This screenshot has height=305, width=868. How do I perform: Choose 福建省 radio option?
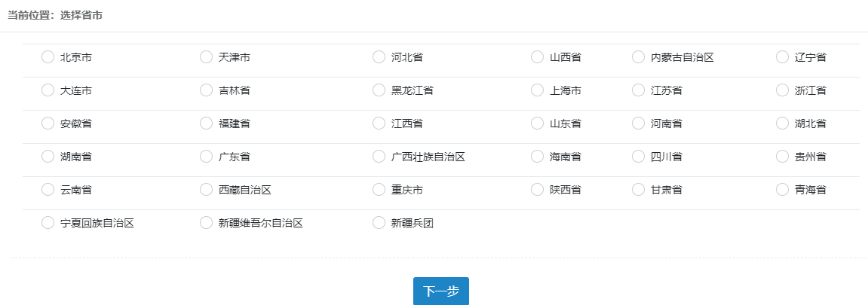pyautogui.click(x=206, y=124)
